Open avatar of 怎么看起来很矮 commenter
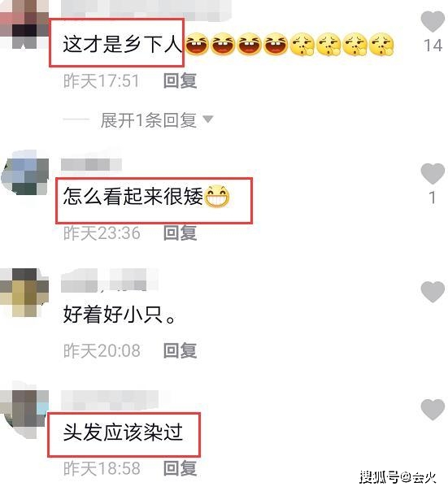Image resolution: width=448 pixels, height=491 pixels. (x=25, y=172)
